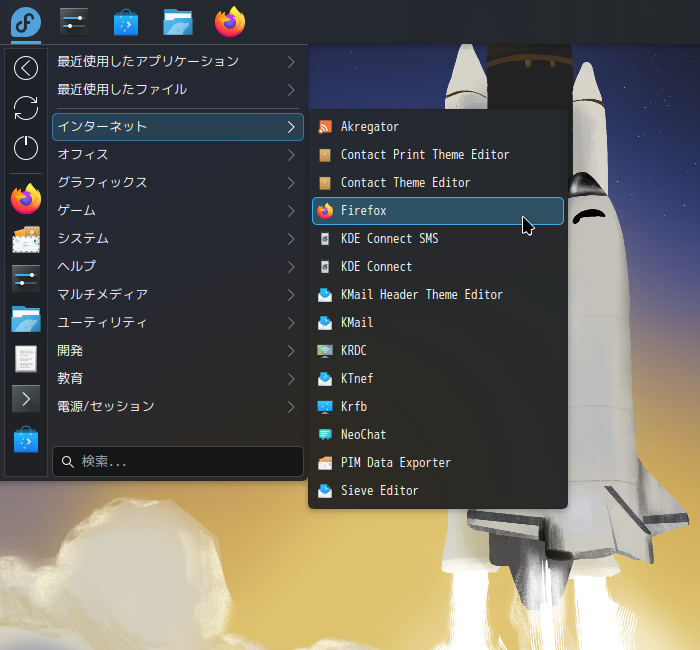
Task: Click the PIM Data Exporter icon
Action: click(325, 463)
